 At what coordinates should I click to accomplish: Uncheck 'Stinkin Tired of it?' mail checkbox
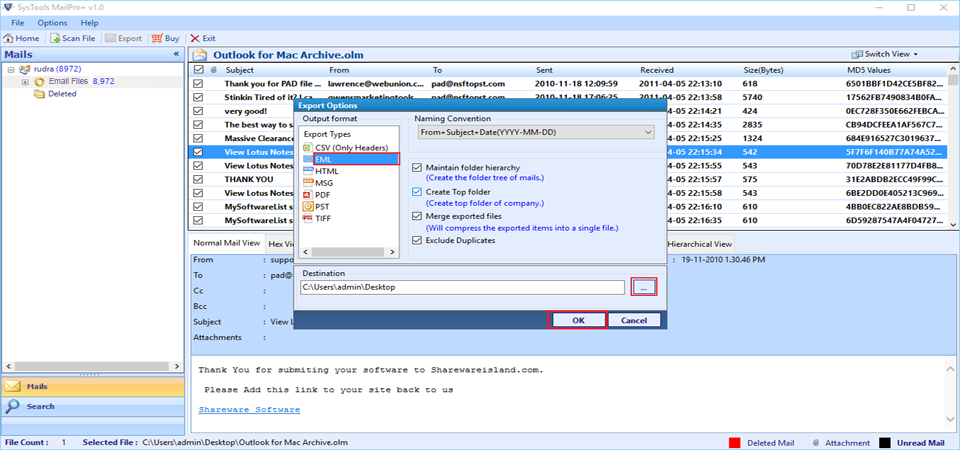tap(198, 97)
